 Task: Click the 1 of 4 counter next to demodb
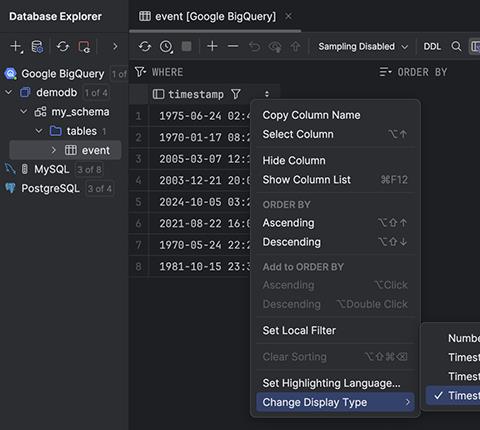(96, 93)
